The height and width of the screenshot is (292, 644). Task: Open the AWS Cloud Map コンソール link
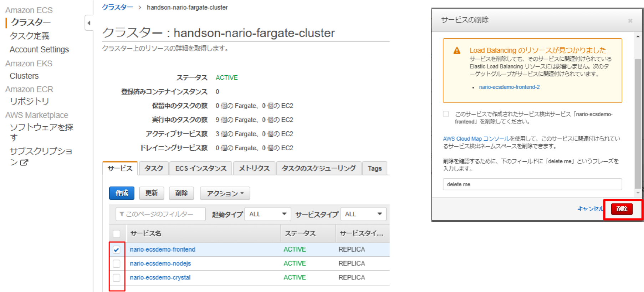tap(476, 139)
